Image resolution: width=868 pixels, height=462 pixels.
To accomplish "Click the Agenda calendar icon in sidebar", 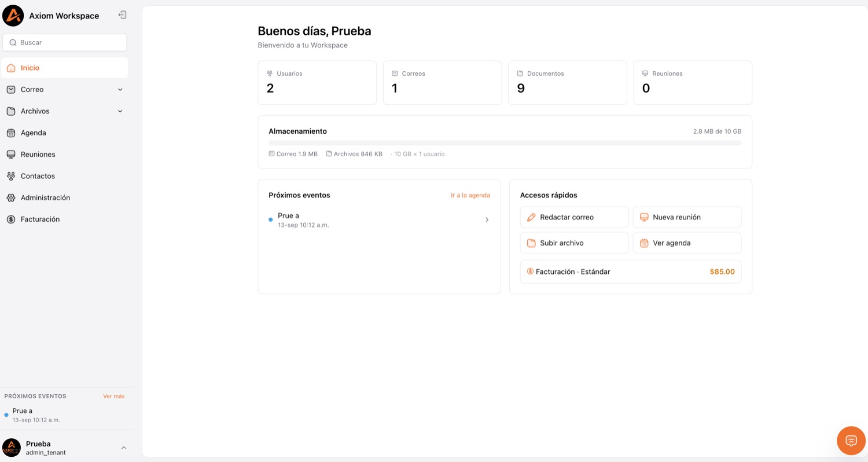I will tap(11, 133).
